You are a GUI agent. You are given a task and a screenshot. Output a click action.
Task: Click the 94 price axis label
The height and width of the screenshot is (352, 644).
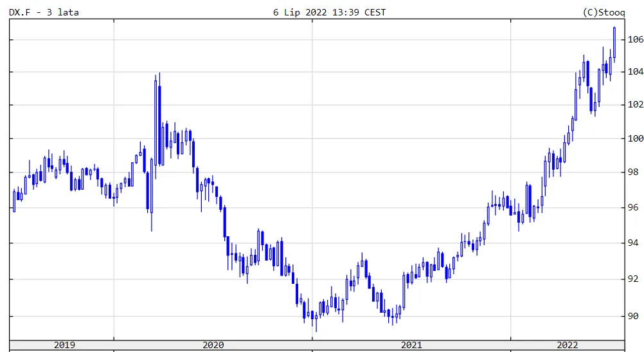633,243
